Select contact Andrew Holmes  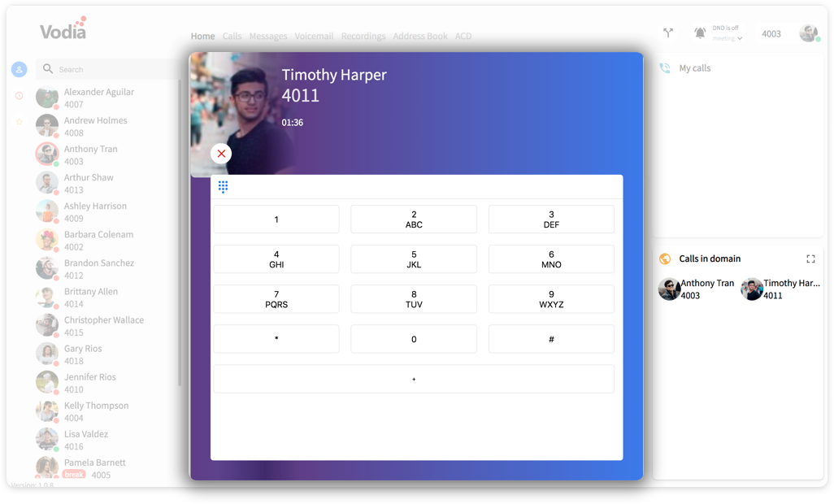(106, 127)
